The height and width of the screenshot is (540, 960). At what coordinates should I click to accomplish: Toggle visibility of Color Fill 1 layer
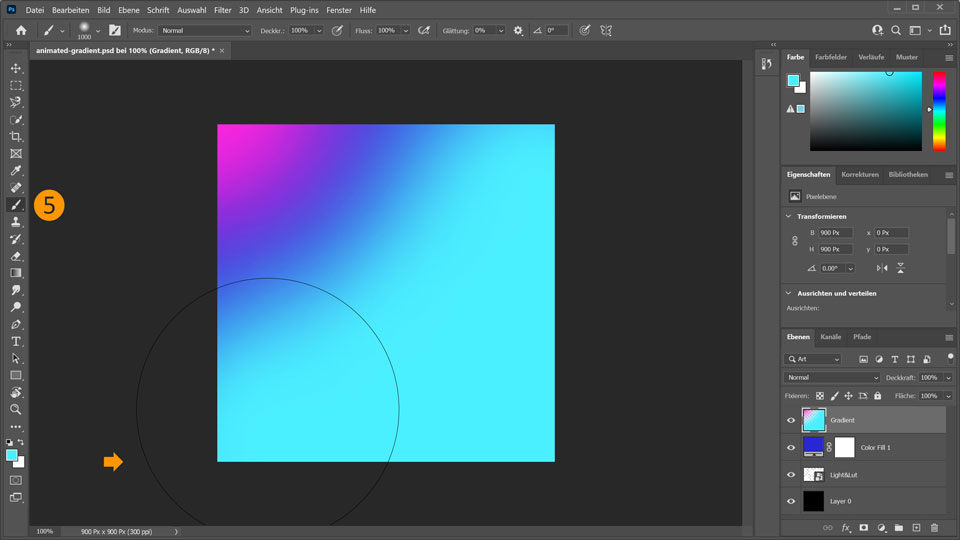click(x=791, y=448)
